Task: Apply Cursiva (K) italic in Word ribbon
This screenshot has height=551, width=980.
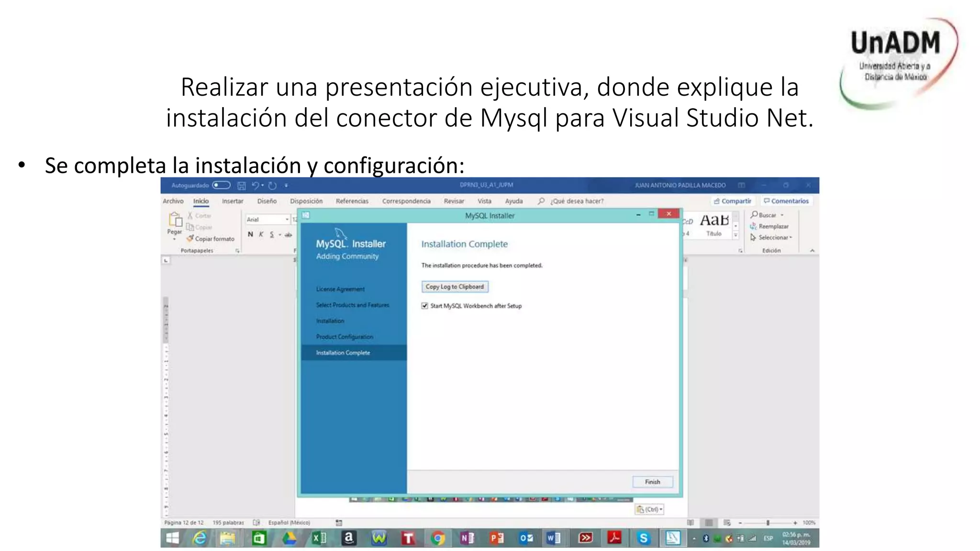Action: click(261, 234)
